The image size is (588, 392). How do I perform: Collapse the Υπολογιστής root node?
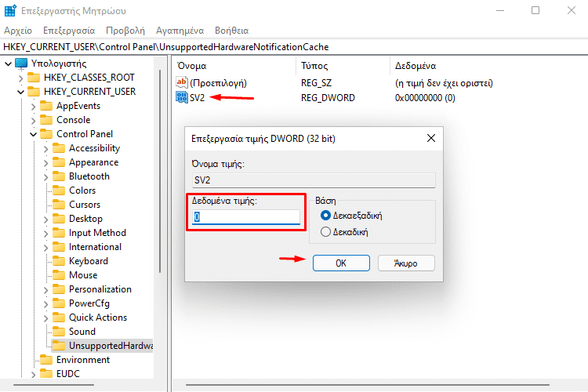[x=9, y=64]
